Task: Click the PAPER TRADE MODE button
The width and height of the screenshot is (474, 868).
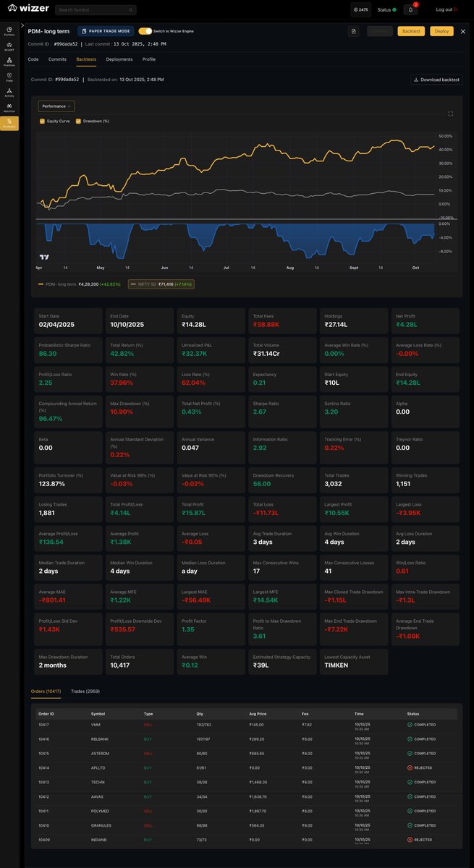Action: coord(106,31)
